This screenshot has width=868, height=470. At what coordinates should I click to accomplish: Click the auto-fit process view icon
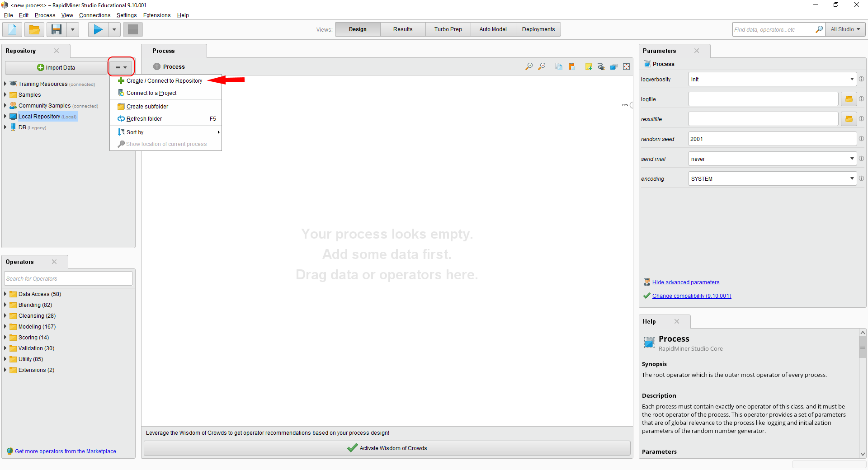click(627, 67)
